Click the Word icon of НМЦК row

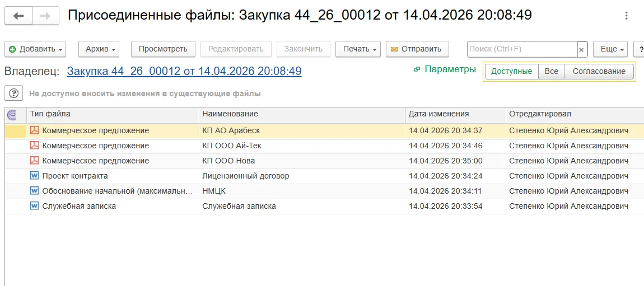coord(35,191)
